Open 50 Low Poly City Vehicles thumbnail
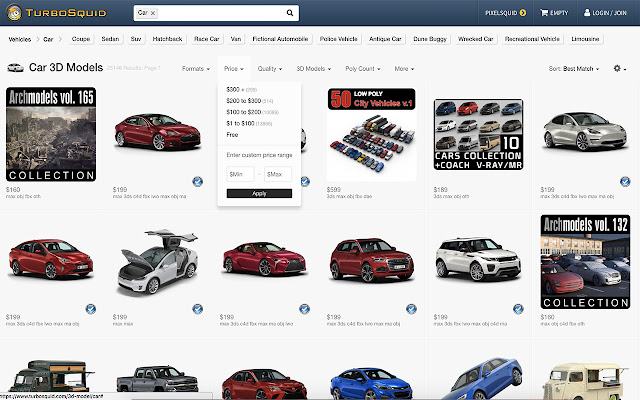The height and width of the screenshot is (400, 640). click(x=371, y=134)
